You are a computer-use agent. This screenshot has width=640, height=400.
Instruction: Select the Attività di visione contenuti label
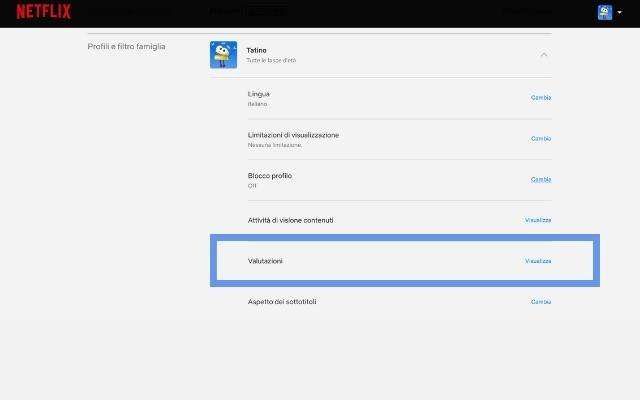290,220
